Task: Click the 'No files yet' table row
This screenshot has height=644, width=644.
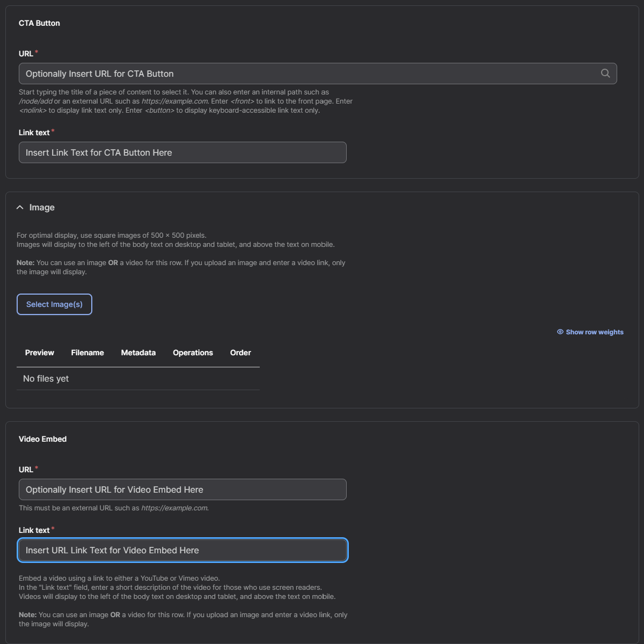Action: coord(138,379)
